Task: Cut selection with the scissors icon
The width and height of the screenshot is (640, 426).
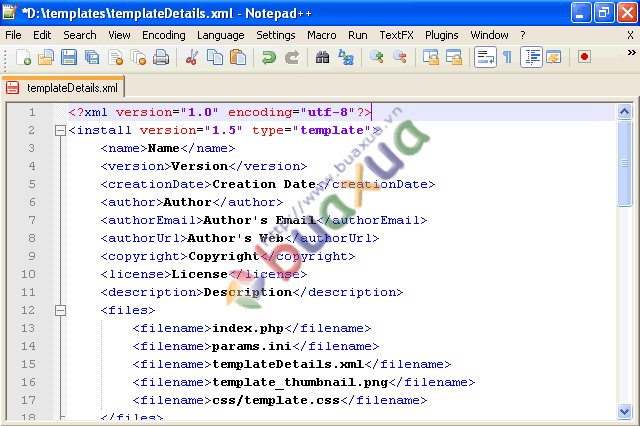Action: (x=191, y=57)
